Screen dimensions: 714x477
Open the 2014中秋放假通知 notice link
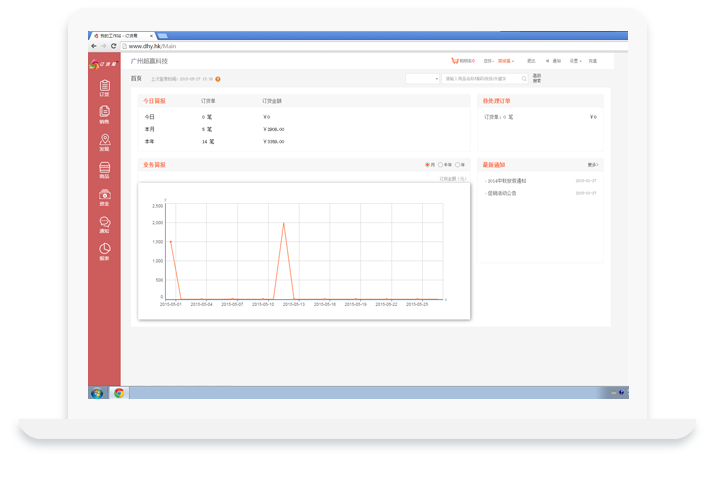pos(506,181)
